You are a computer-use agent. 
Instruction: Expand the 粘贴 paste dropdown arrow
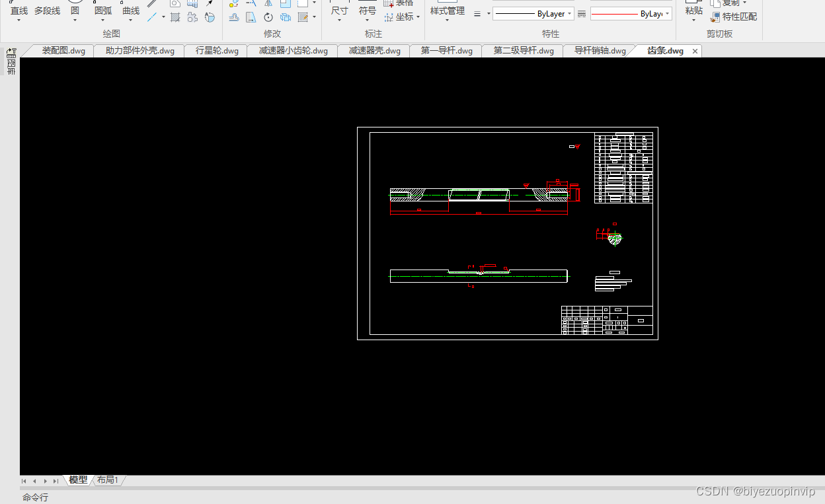tap(693, 20)
